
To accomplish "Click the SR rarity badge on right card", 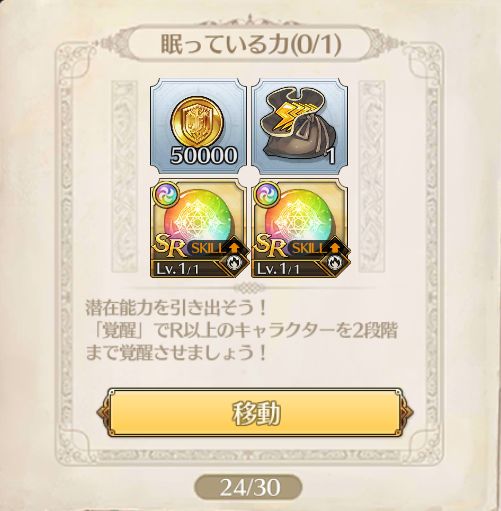I will pyautogui.click(x=271, y=246).
